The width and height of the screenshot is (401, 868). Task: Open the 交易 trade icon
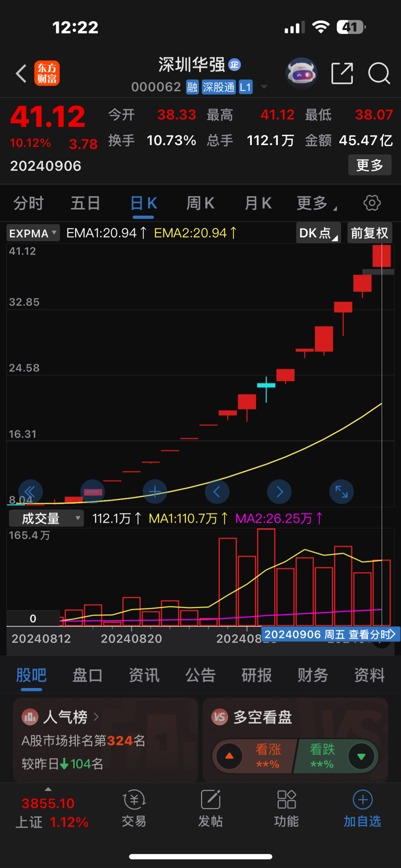134,800
